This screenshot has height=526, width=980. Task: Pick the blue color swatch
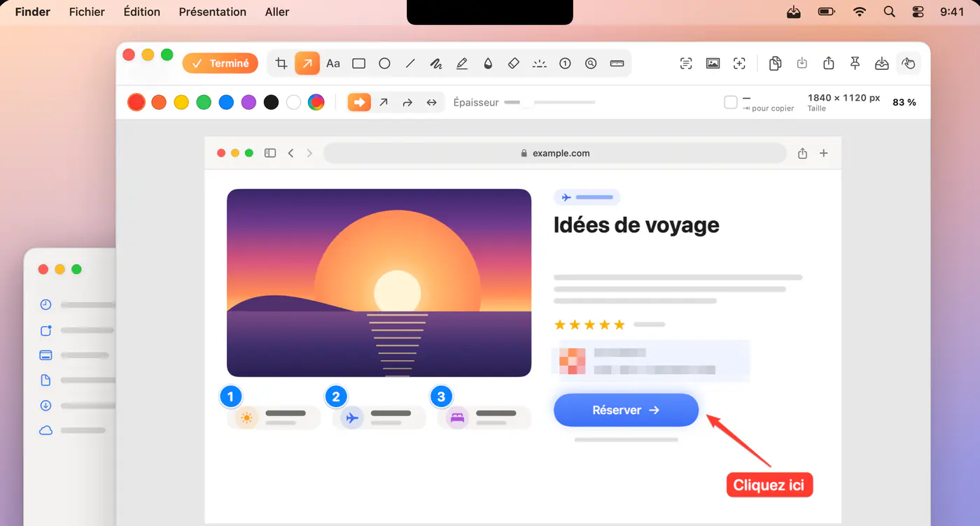(x=226, y=103)
